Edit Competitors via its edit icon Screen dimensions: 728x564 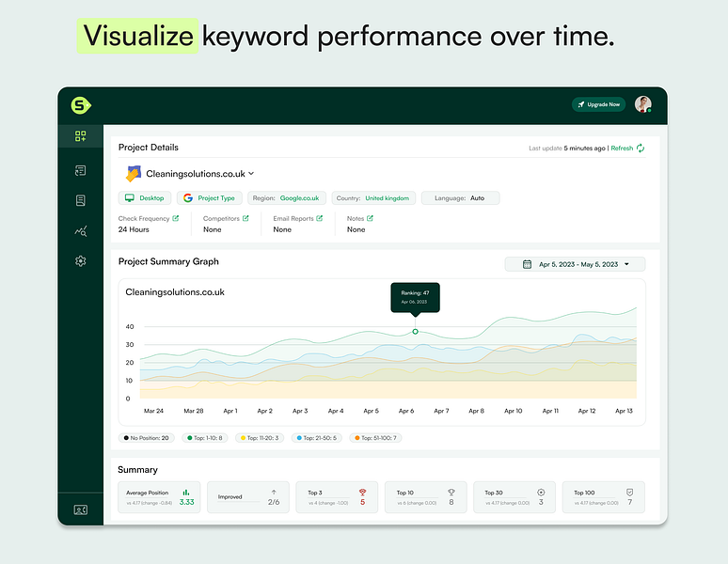(245, 218)
